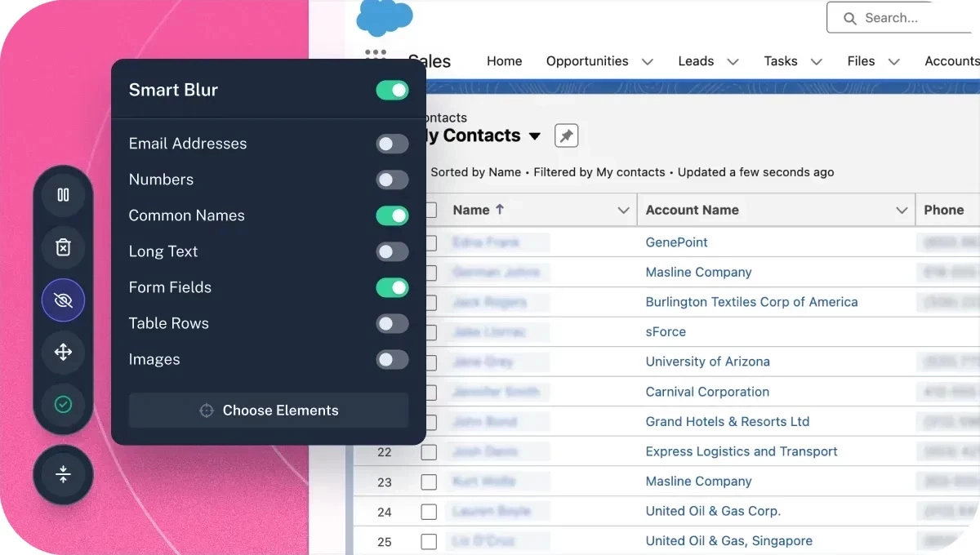Image resolution: width=980 pixels, height=555 pixels.
Task: Open United Oil & Gas Corp. link
Action: (x=713, y=512)
